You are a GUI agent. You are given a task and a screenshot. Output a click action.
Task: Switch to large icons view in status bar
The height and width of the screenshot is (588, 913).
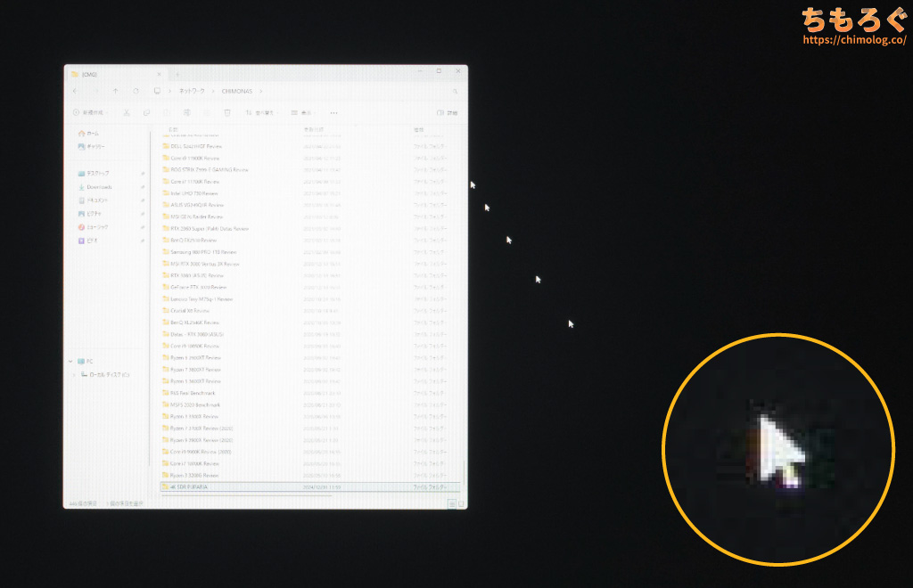pos(460,503)
